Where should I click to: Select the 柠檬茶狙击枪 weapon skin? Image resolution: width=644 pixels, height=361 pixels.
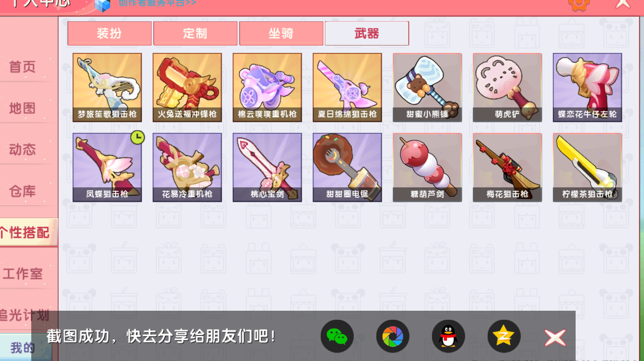coord(587,167)
